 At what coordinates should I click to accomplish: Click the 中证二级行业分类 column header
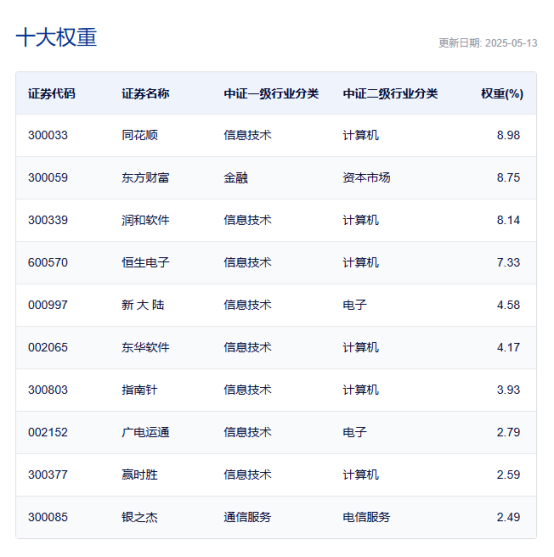pos(390,94)
